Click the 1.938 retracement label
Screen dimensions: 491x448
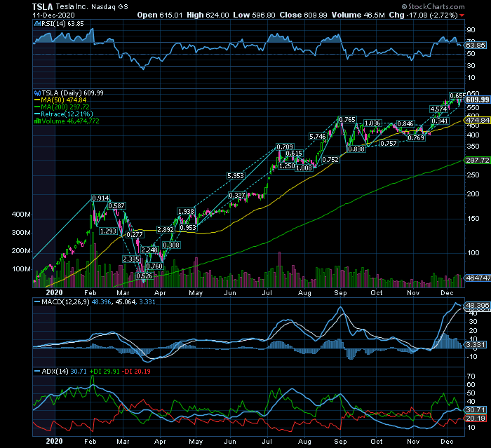[186, 211]
